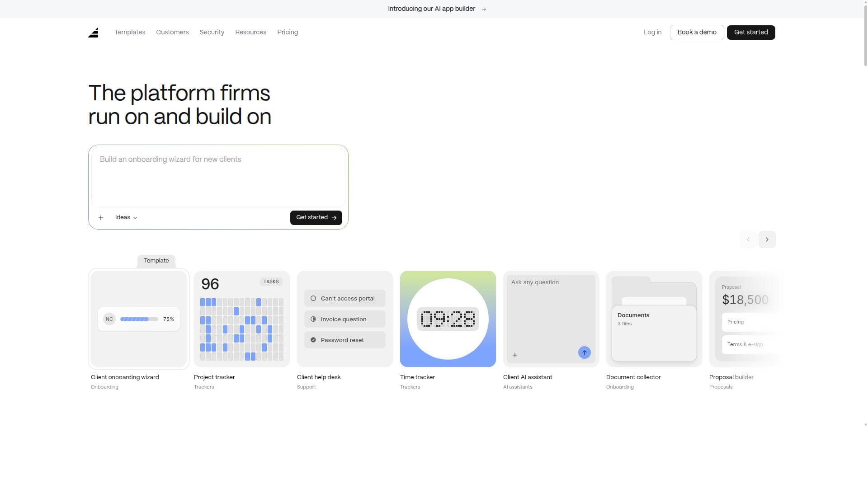This screenshot has height=488, width=868.
Task: Click the Client help desk title
Action: [319, 377]
